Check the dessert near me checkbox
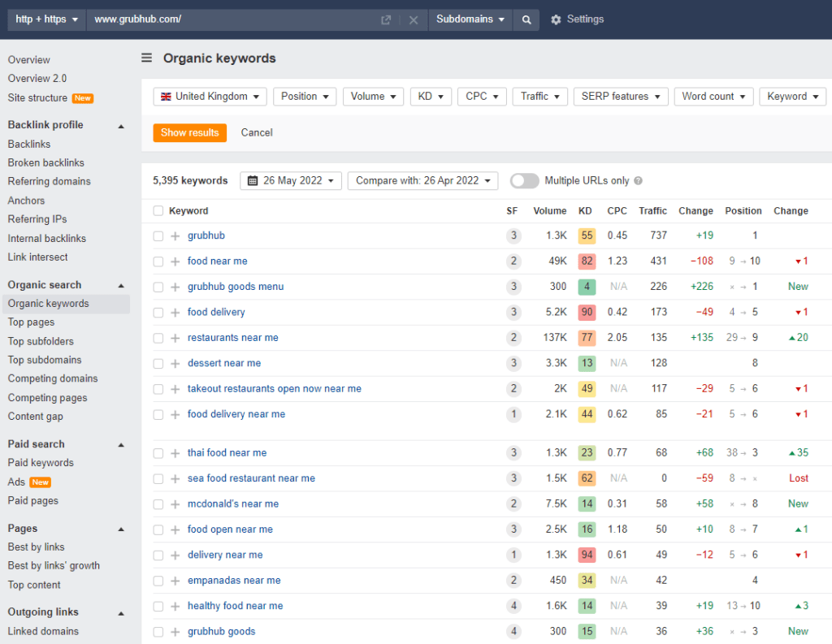Screen dimensions: 832x644 click(x=158, y=363)
